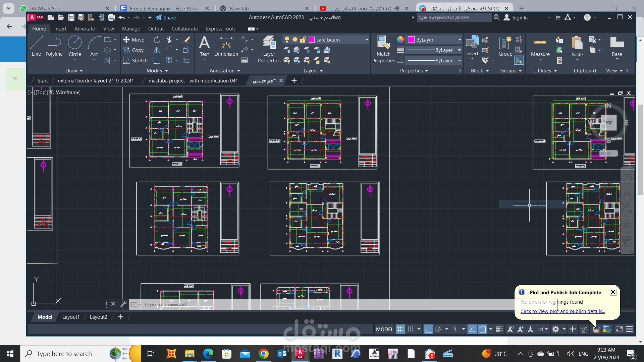
Task: Click the magenta layer color swatch
Action: [x=312, y=40]
